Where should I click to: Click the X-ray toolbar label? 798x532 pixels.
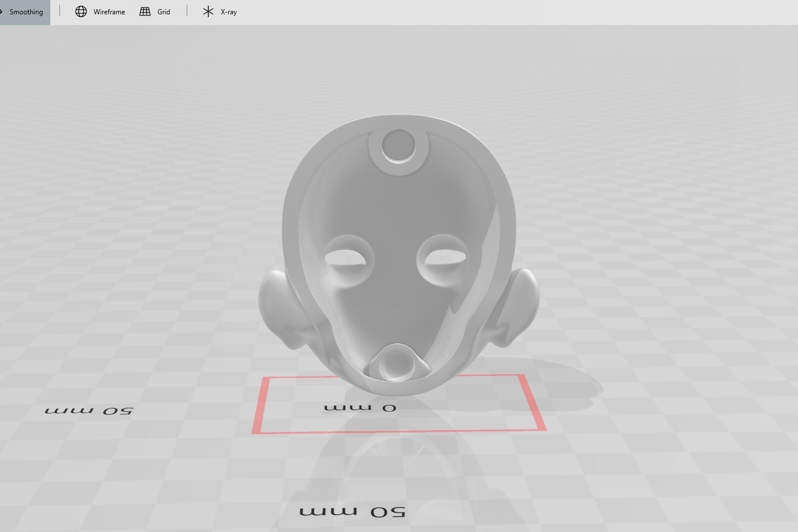(x=229, y=12)
